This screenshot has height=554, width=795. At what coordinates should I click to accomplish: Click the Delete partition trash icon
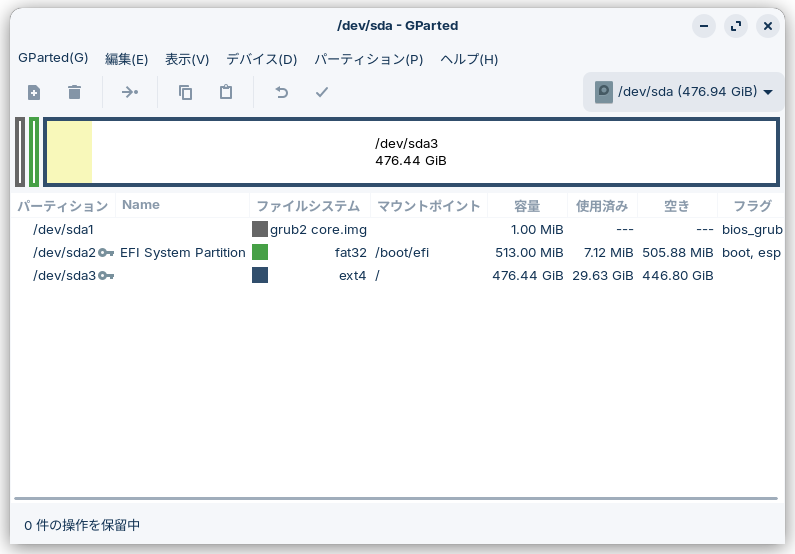75,92
